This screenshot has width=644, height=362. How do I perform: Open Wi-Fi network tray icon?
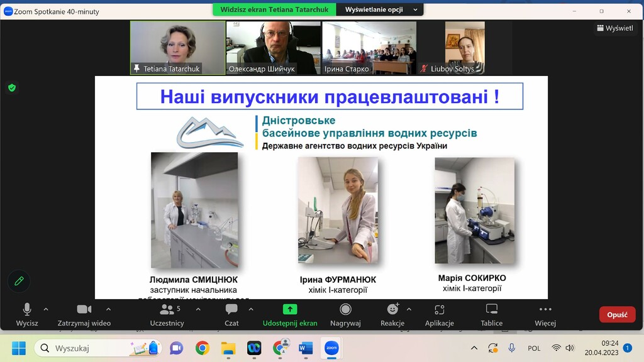pos(556,348)
